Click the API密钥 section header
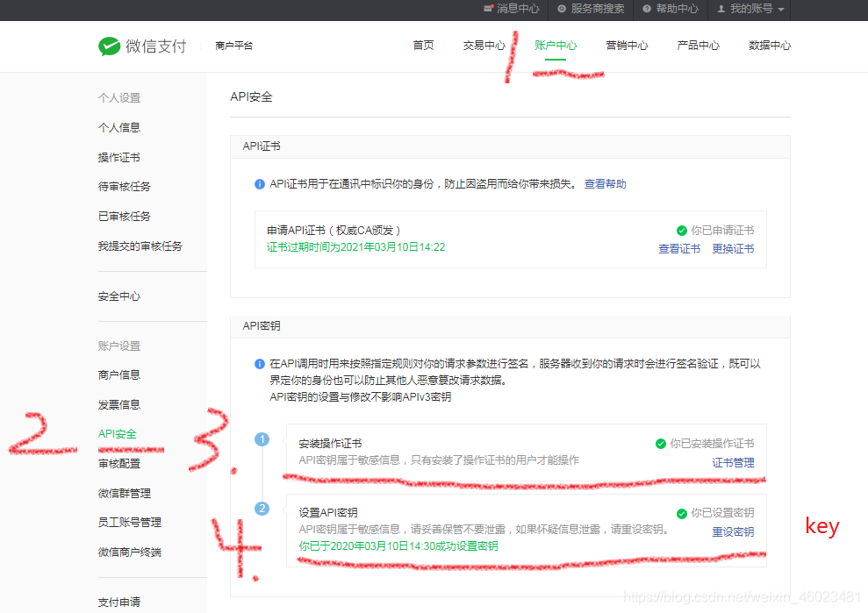Screen dimensions: 868x613 pyautogui.click(x=262, y=326)
